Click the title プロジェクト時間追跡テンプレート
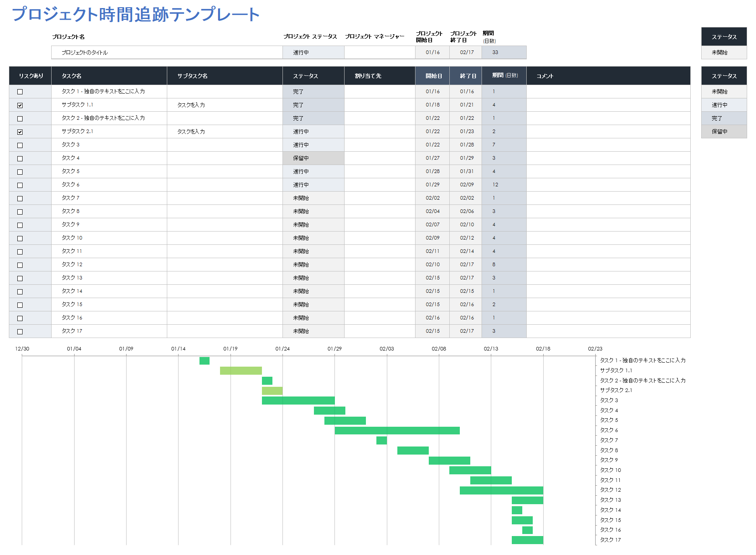Viewport: 756px width, 555px height. tap(136, 15)
